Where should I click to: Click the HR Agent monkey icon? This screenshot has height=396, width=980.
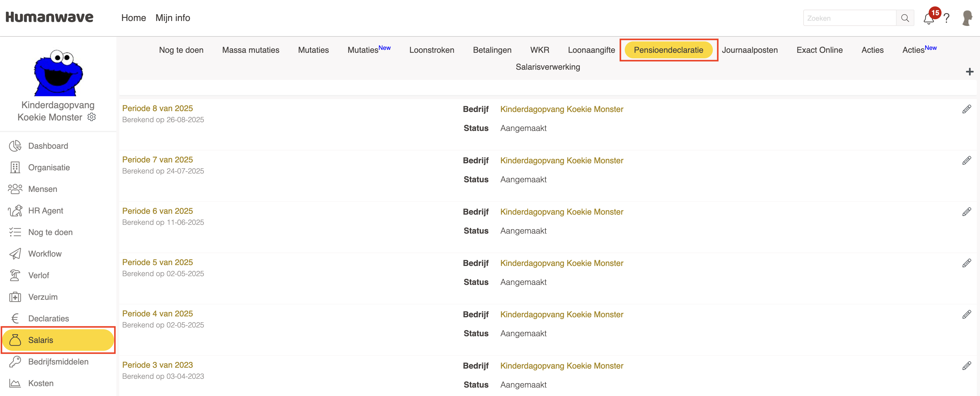(x=15, y=210)
